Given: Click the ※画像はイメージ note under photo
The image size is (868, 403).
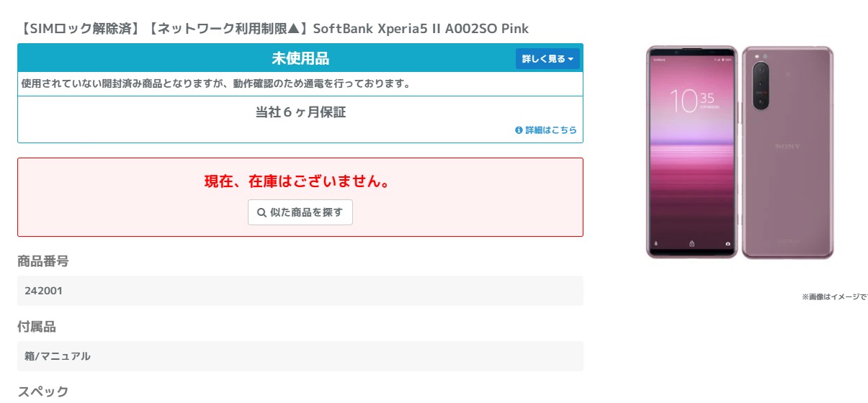Looking at the screenshot, I should (x=835, y=296).
